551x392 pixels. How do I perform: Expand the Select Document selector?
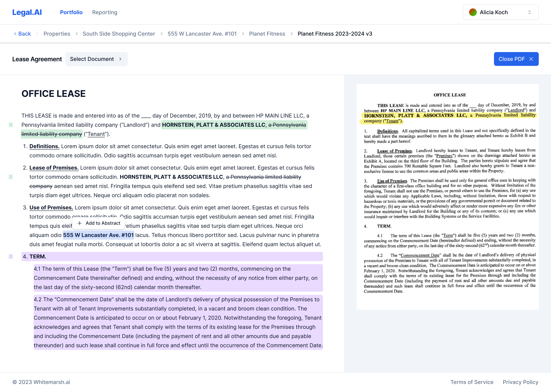click(x=96, y=59)
